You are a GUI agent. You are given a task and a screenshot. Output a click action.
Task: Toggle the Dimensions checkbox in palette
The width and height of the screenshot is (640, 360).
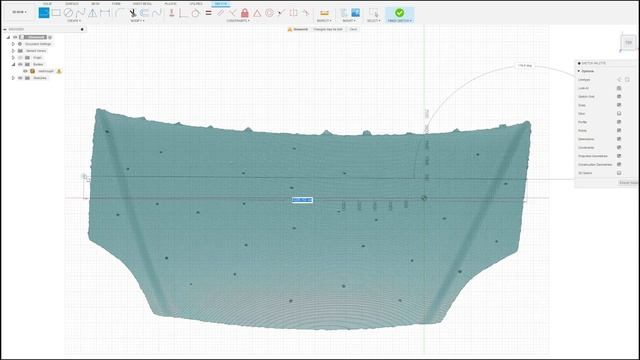coord(619,139)
